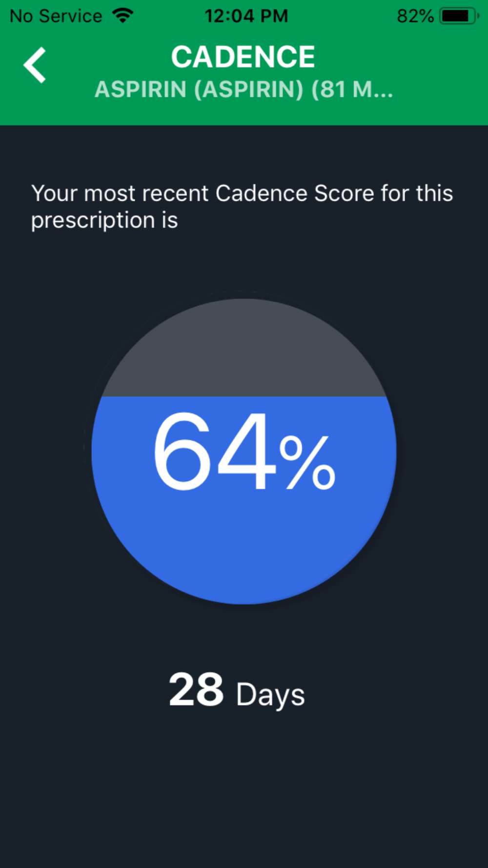This screenshot has width=488, height=868.
Task: Tap the back arrow icon
Action: click(35, 65)
